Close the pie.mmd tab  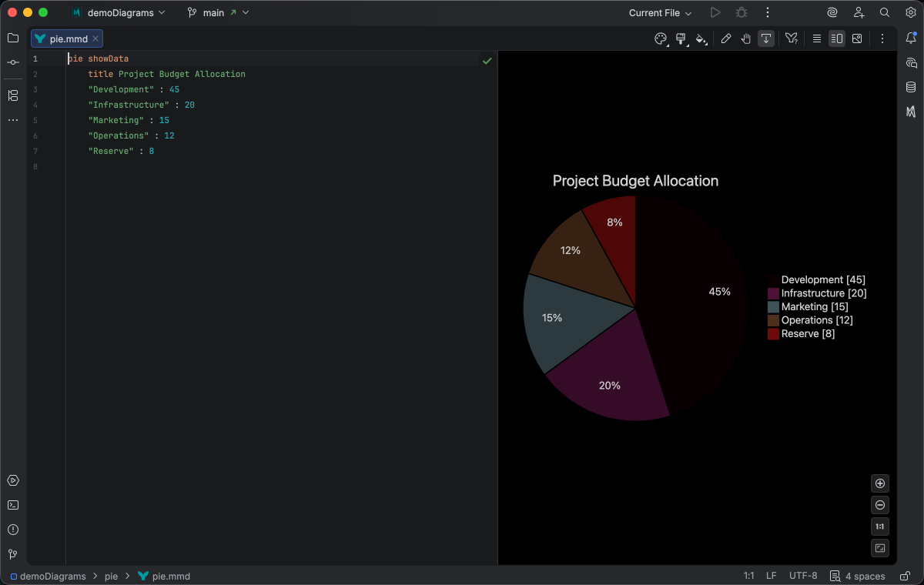click(95, 38)
